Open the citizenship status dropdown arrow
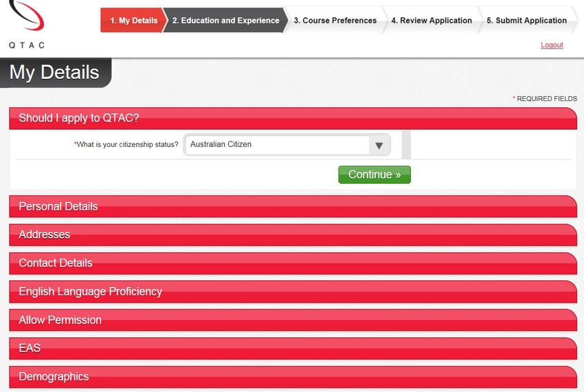Viewport: 584px width, 392px height. tap(379, 145)
